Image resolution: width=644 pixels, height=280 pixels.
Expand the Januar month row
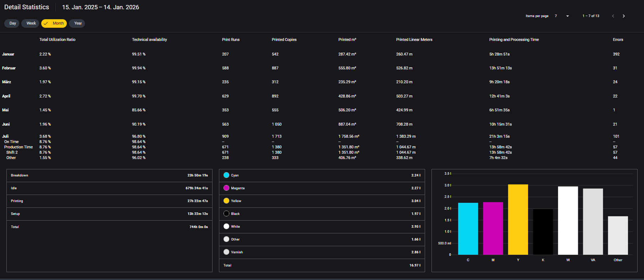point(8,54)
